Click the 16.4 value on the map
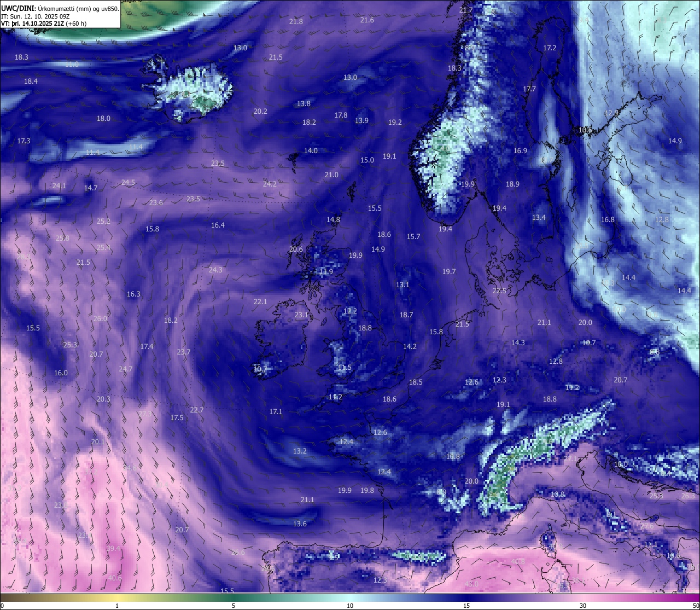 [218, 225]
